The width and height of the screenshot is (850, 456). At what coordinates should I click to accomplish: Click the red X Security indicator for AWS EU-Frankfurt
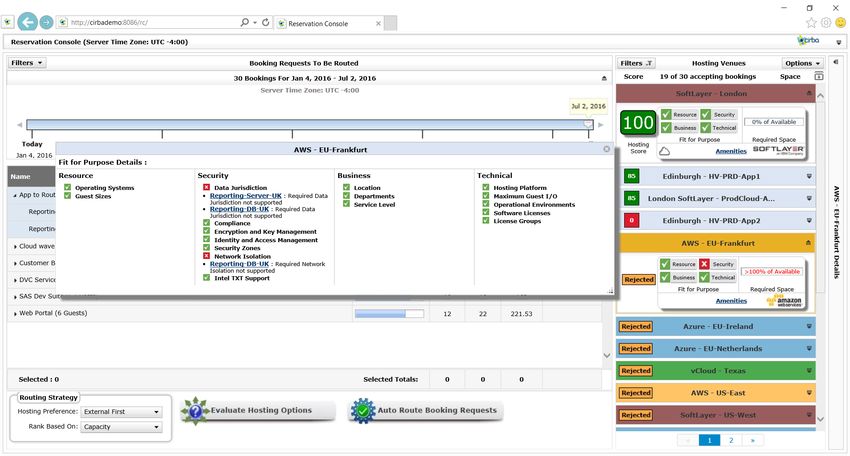[704, 264]
